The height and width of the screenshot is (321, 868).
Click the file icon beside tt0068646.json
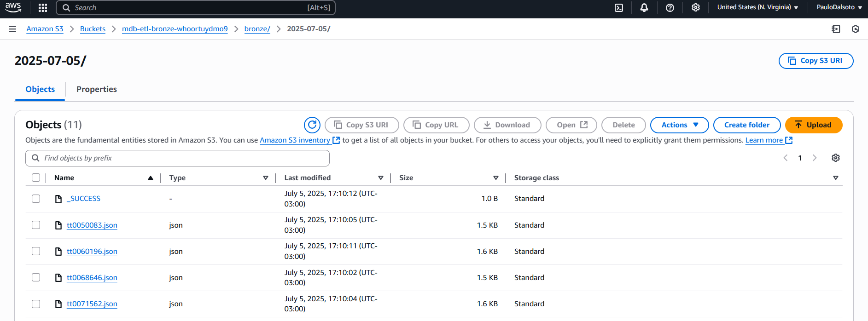[x=58, y=277]
